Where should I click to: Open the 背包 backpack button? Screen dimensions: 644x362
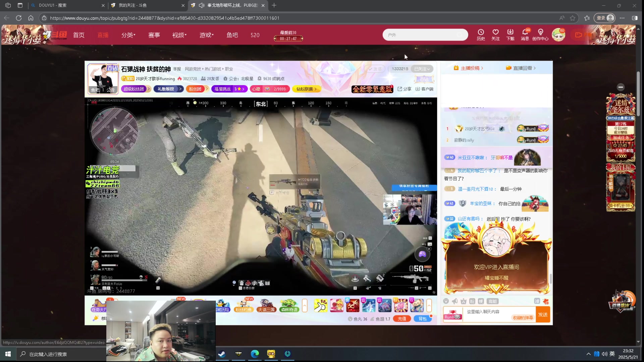click(423, 319)
